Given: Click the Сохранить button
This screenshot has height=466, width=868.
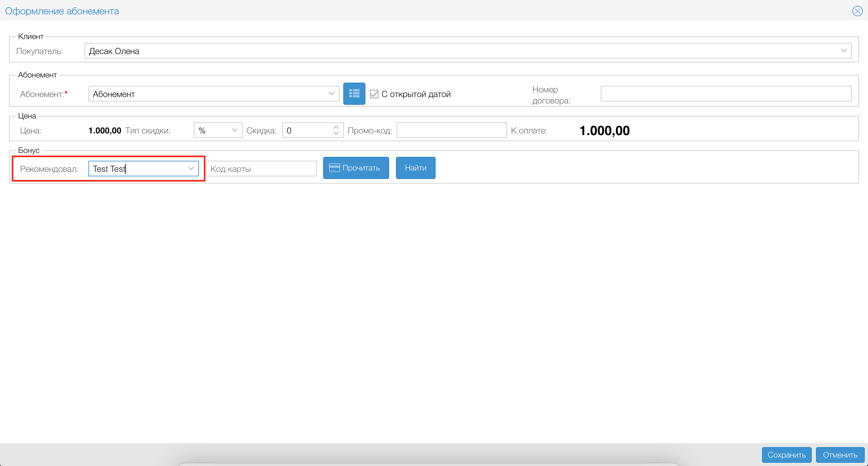Looking at the screenshot, I should [x=786, y=455].
